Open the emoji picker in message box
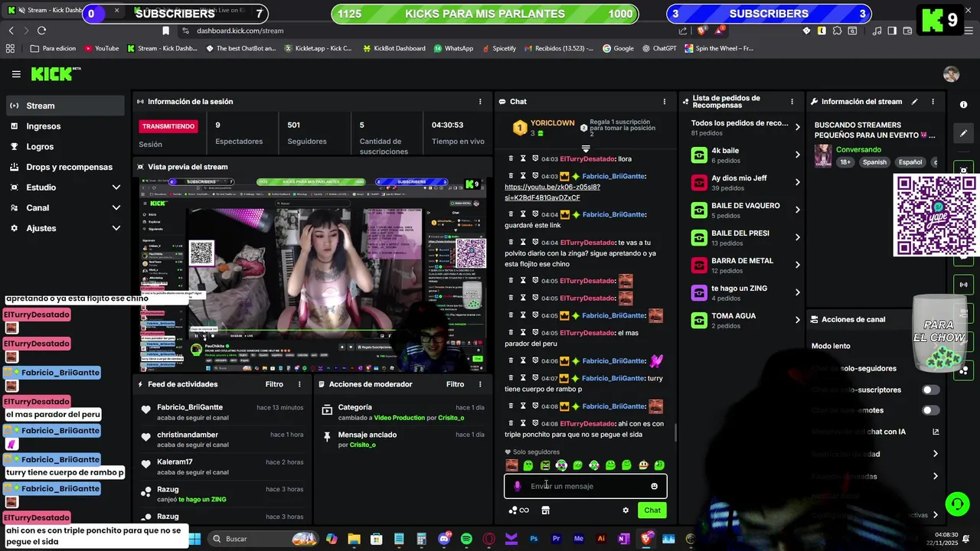Viewport: 980px width, 551px height. click(x=654, y=486)
